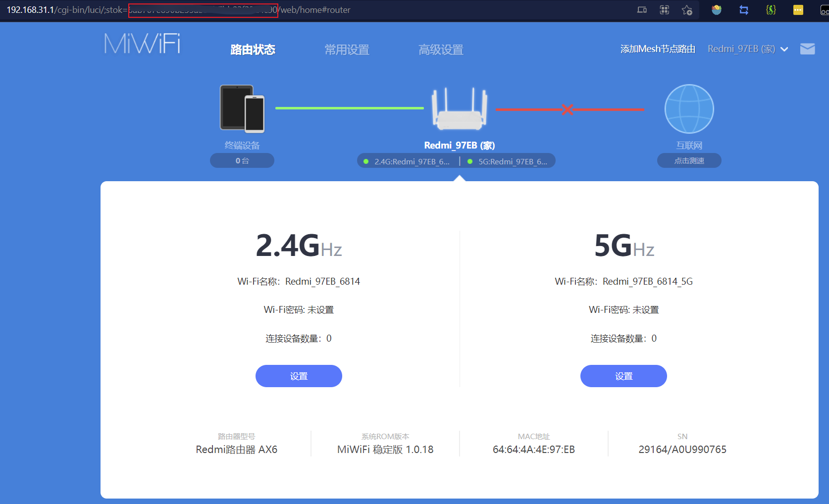Image resolution: width=829 pixels, height=504 pixels.
Task: Add this page to browser favorites
Action: click(687, 10)
